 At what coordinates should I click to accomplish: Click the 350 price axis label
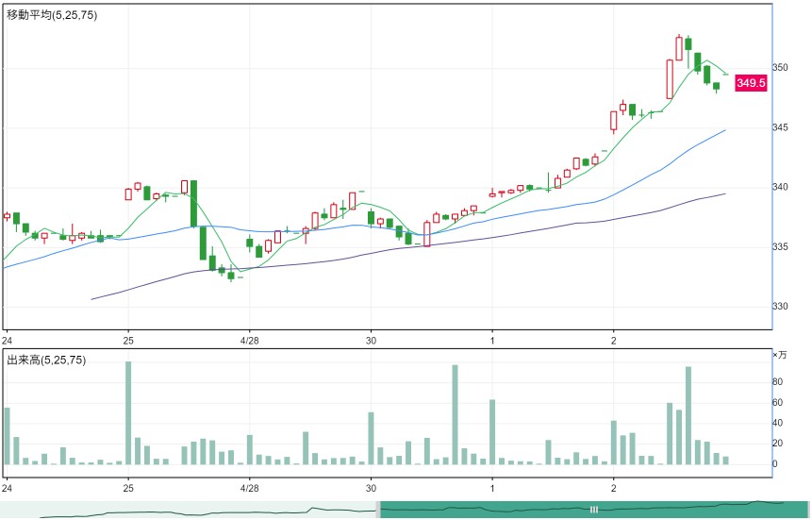(780, 67)
